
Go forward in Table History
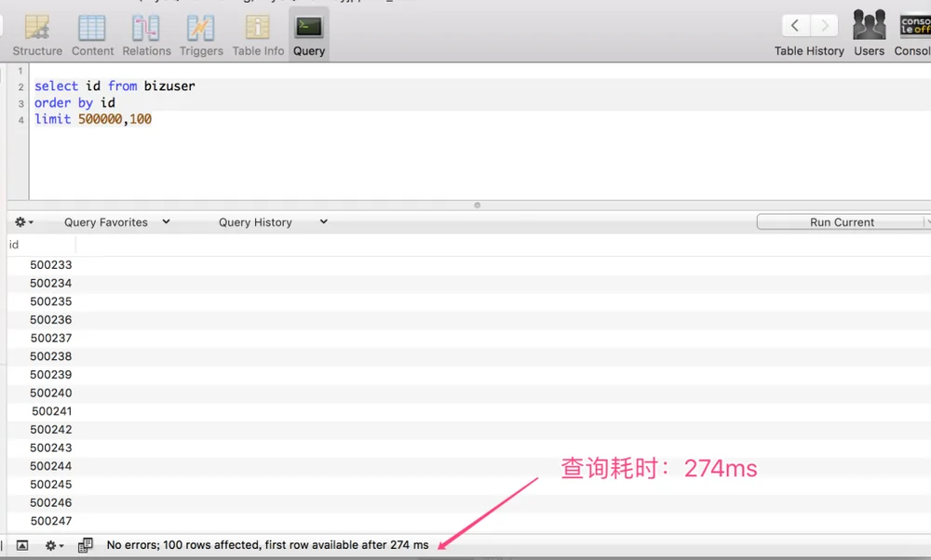[825, 25]
